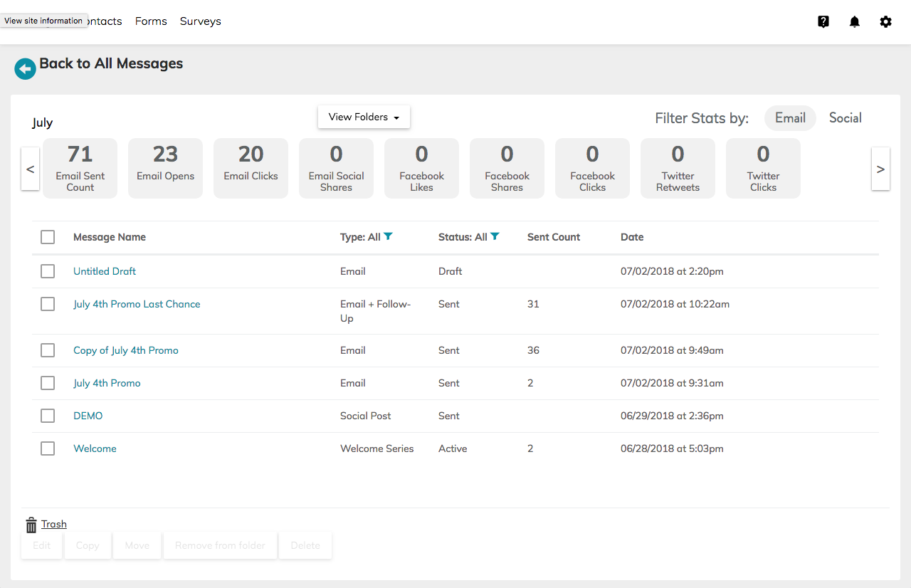Click the Email Social Shares stat card
This screenshot has width=911, height=588.
[x=336, y=168]
